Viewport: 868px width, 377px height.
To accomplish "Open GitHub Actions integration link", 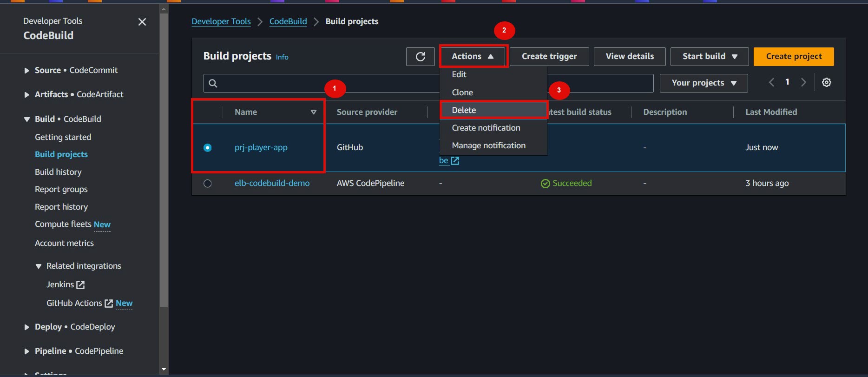I will click(x=74, y=303).
